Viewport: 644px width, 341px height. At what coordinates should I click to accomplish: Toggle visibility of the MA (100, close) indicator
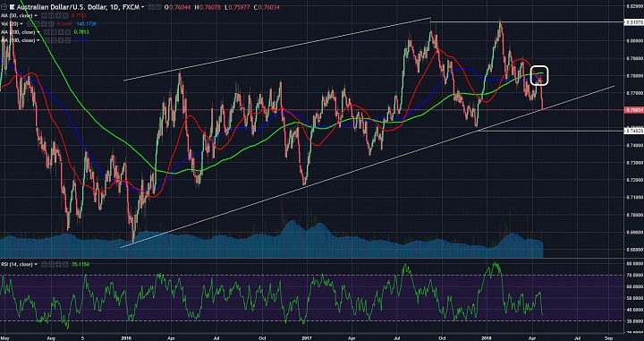[47, 40]
